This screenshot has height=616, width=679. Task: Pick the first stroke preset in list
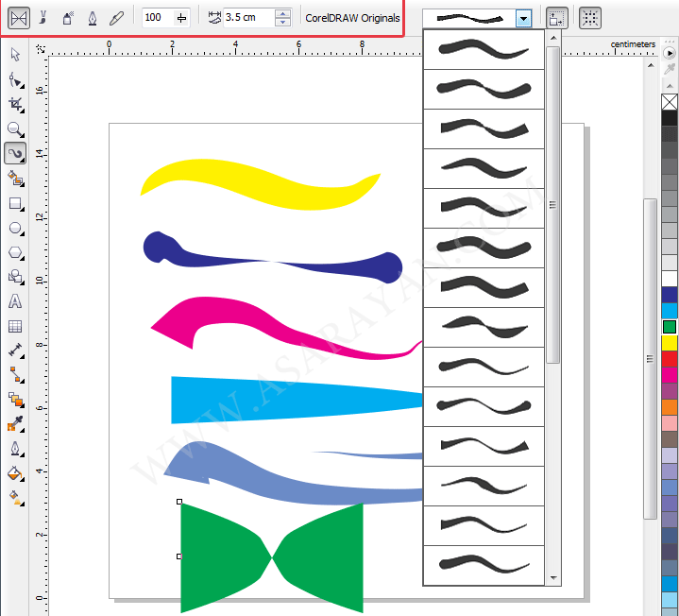pos(484,48)
